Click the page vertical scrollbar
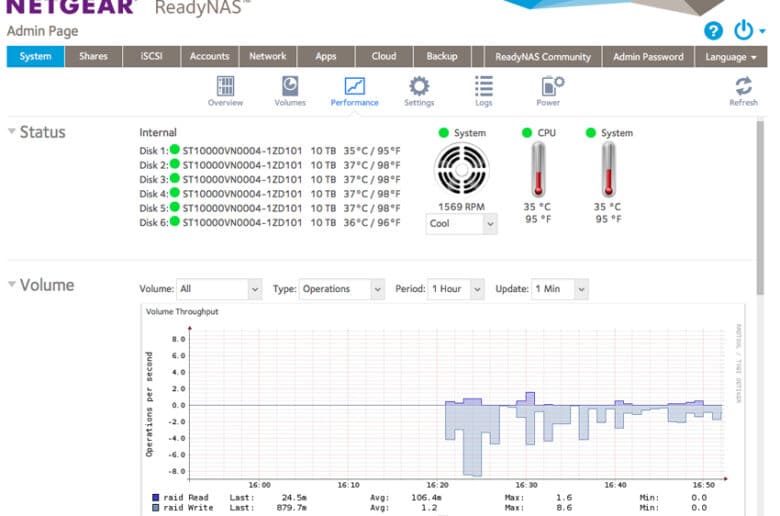Viewport: 780px width, 516px height. coord(760,206)
